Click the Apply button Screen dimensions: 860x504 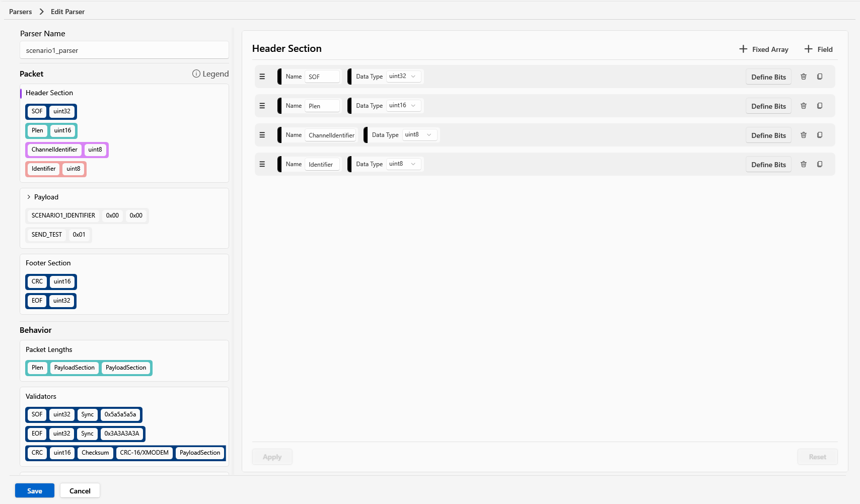coord(272,457)
